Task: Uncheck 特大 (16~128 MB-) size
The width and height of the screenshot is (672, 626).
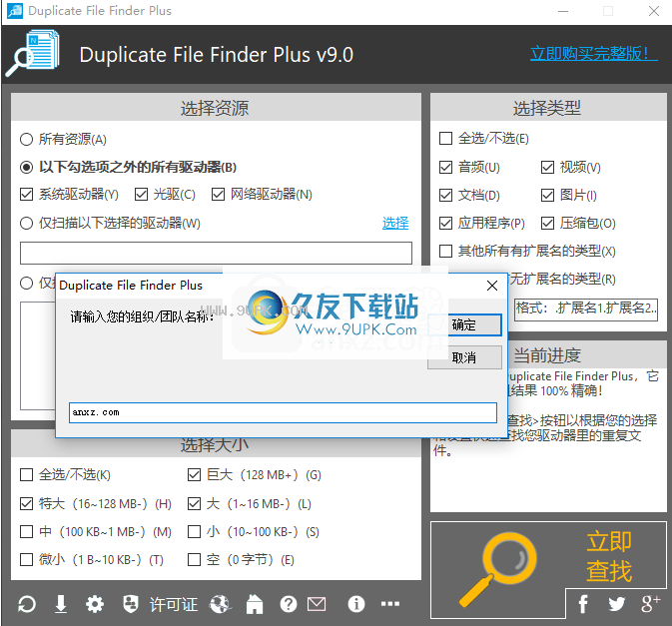Action: coord(27,503)
